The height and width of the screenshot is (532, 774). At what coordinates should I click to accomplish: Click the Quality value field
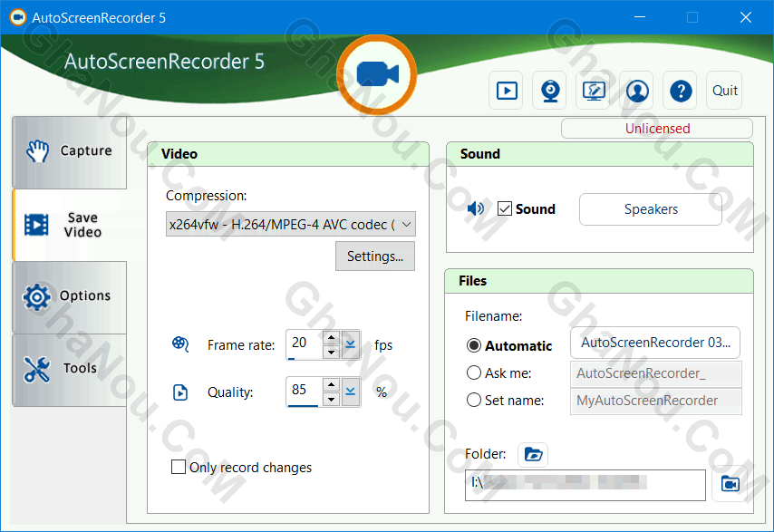point(305,392)
